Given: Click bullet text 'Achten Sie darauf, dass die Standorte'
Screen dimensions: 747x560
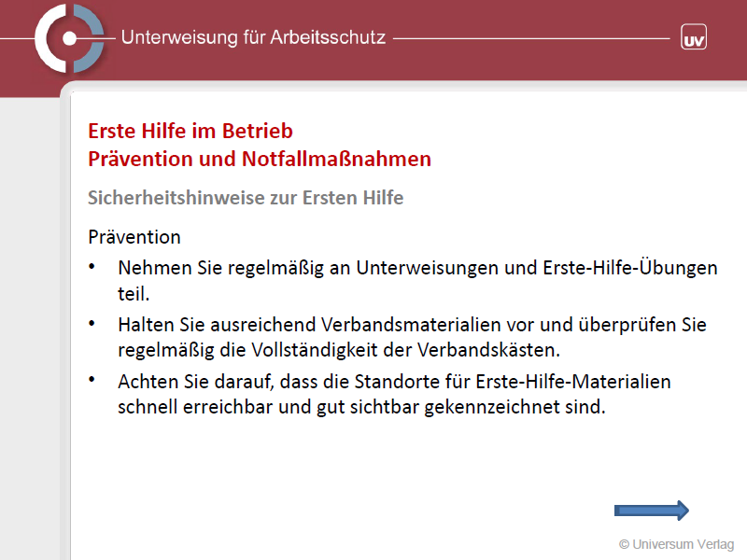Looking at the screenshot, I should click(279, 382).
